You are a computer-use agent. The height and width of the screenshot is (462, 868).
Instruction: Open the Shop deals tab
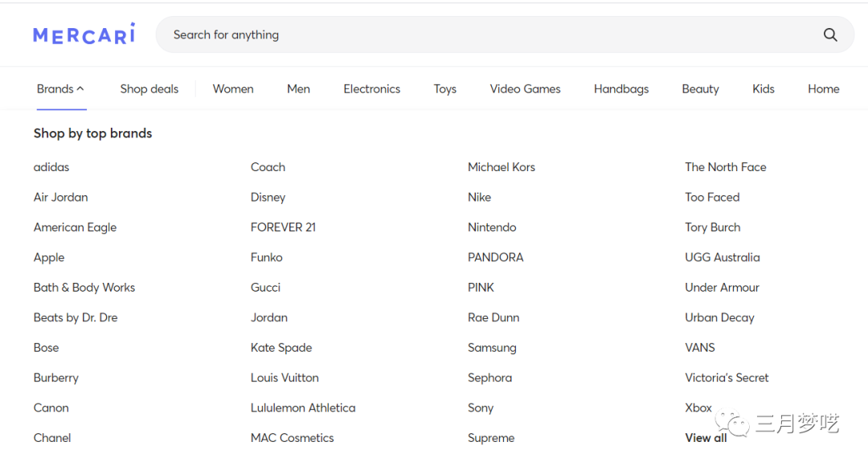point(149,89)
